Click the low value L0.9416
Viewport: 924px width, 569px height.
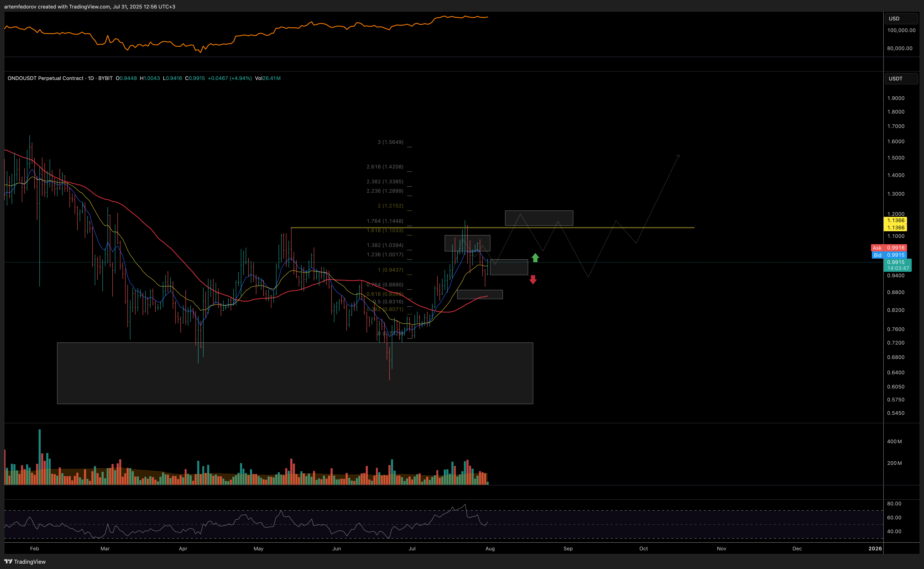[x=172, y=78]
